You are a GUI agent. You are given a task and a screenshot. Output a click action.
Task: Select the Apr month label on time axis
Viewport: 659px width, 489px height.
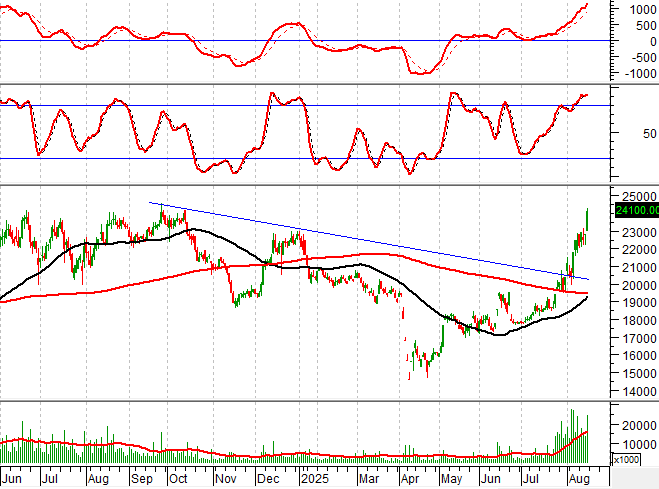[405, 479]
